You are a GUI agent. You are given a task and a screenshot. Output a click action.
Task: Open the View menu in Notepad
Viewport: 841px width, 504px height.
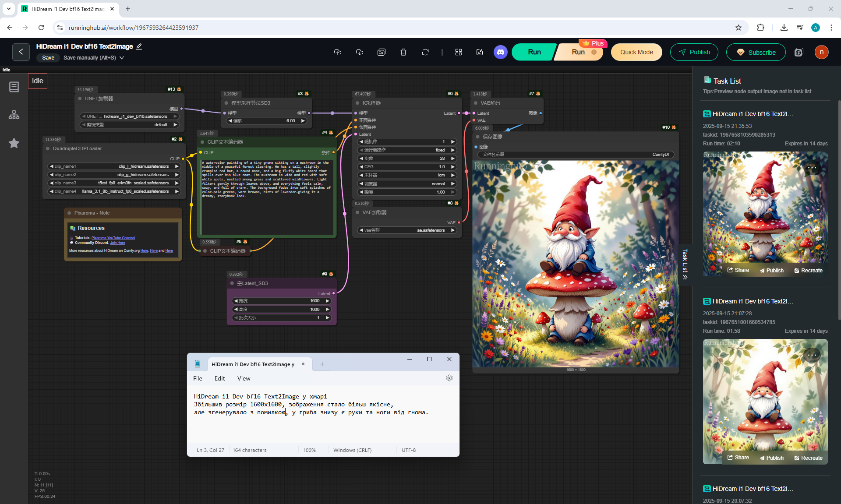244,378
